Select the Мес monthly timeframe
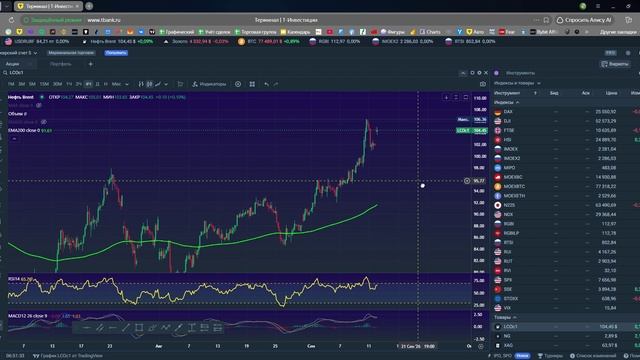This screenshot has width=640, height=360. [x=116, y=84]
